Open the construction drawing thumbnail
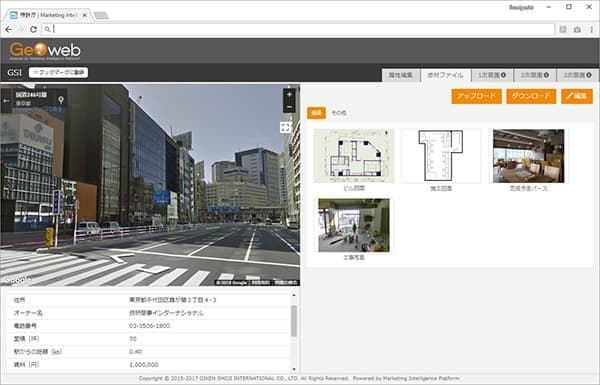Image resolution: width=600 pixels, height=385 pixels. coord(441,156)
